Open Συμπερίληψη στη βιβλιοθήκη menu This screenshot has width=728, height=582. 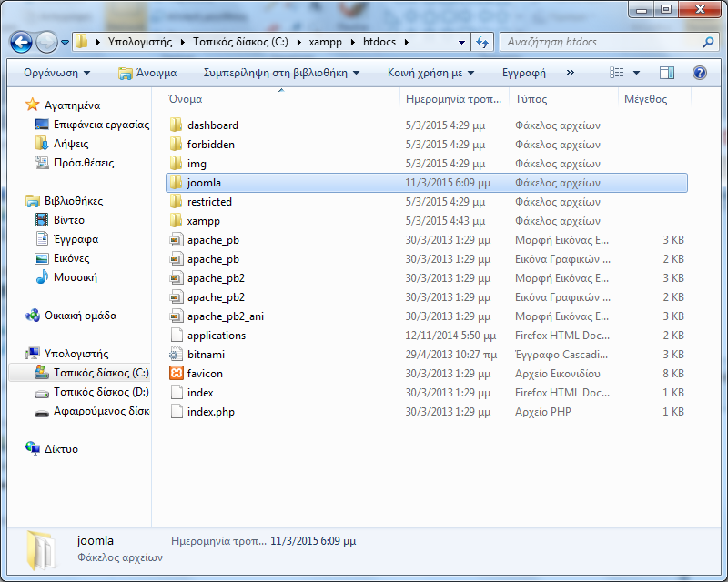(x=281, y=73)
